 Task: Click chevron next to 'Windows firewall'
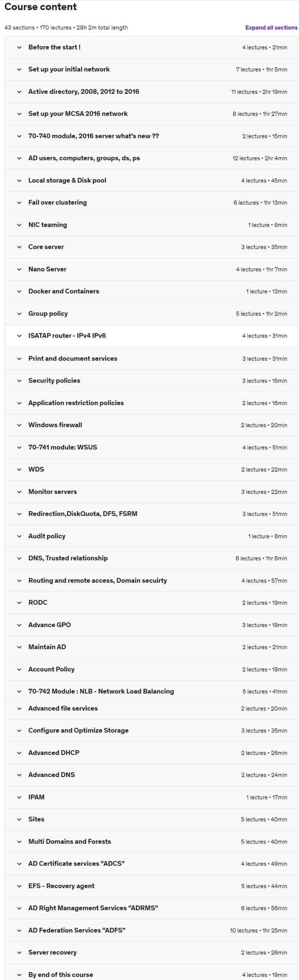pos(19,425)
